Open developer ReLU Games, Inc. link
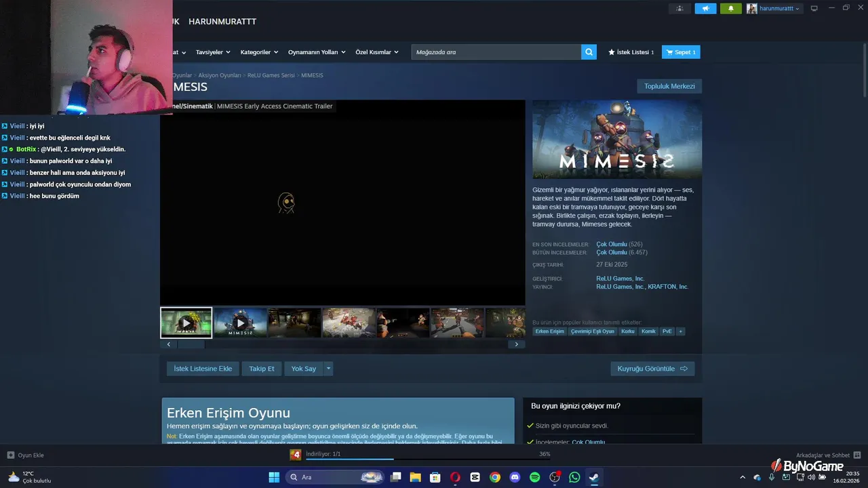Screen dimensions: 868x488 (x=620, y=279)
